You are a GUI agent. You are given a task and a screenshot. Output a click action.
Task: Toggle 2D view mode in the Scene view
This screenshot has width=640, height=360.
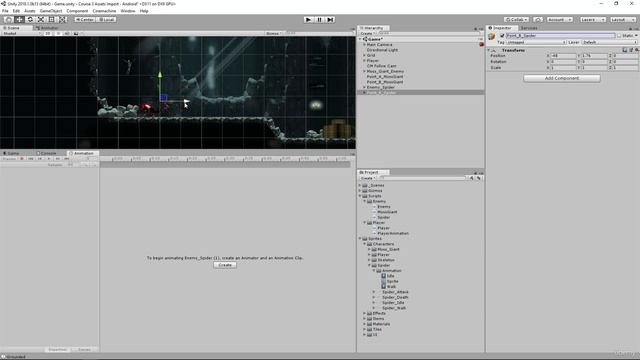pyautogui.click(x=48, y=33)
